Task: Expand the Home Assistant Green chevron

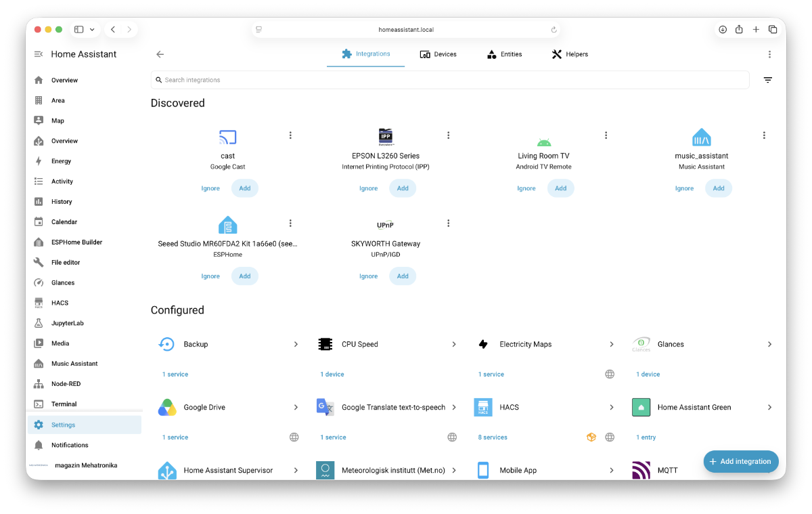Action: click(769, 407)
